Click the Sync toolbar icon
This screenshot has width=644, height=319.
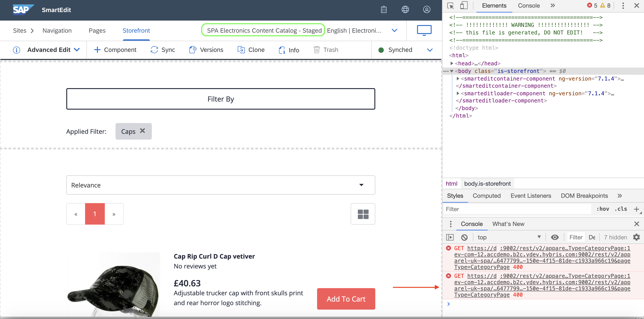coord(154,50)
